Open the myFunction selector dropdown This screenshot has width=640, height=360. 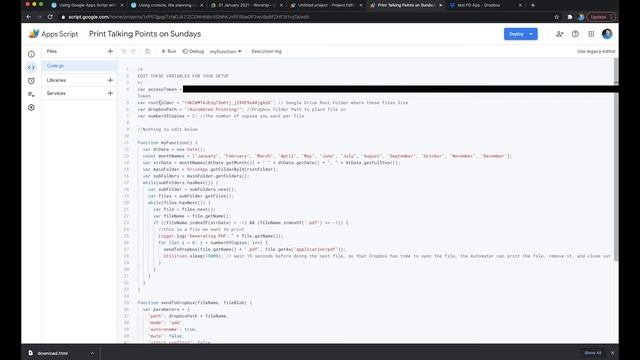(226, 51)
